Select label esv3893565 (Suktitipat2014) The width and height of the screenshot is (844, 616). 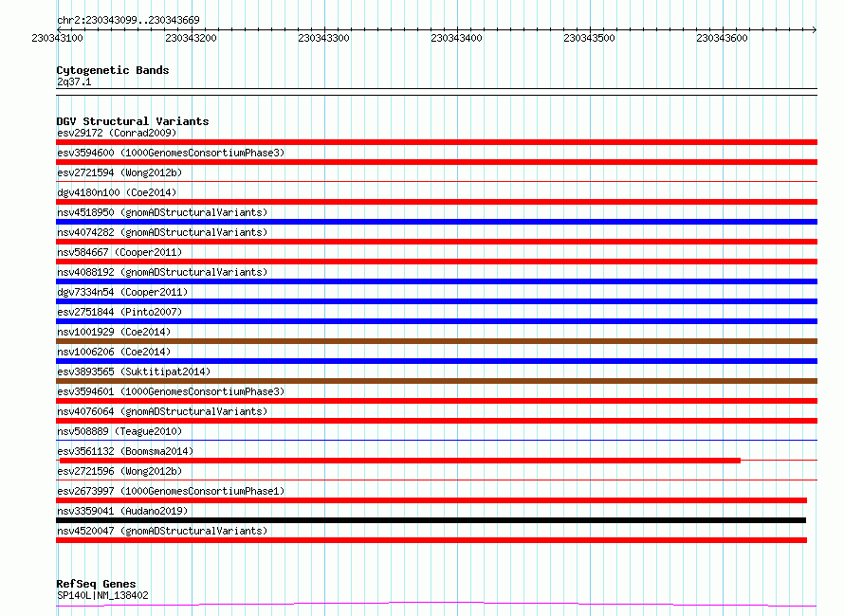(x=134, y=371)
